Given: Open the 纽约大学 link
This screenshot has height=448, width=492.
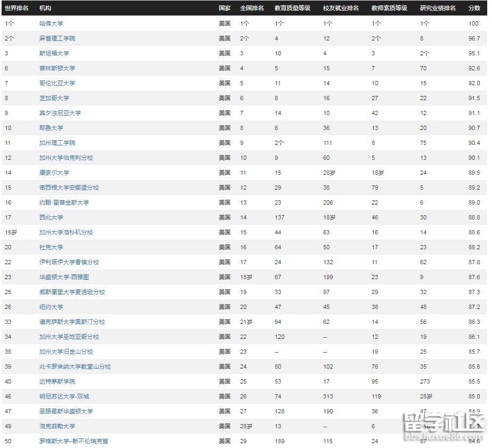Looking at the screenshot, I should coord(51,307).
